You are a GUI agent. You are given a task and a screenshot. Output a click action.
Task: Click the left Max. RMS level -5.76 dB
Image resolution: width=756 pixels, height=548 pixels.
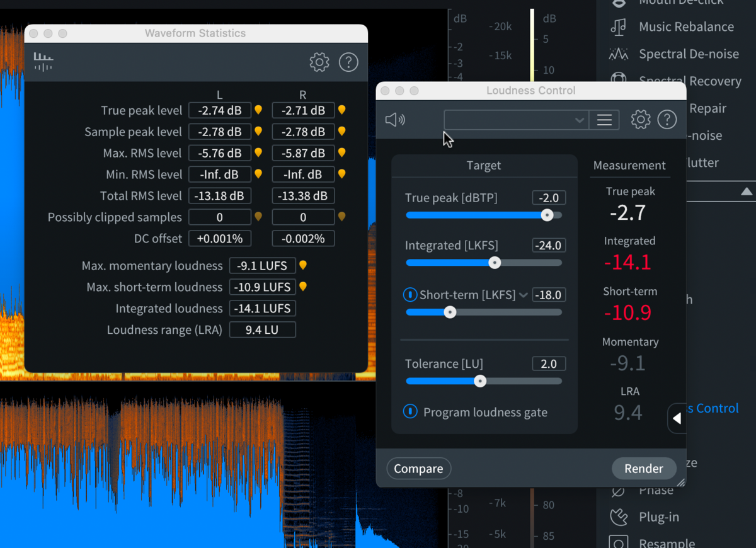(220, 153)
